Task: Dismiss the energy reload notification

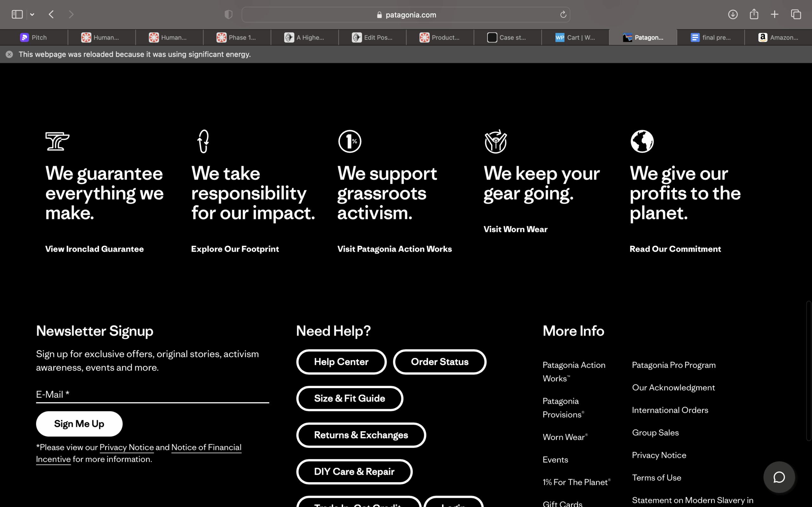Action: click(10, 54)
